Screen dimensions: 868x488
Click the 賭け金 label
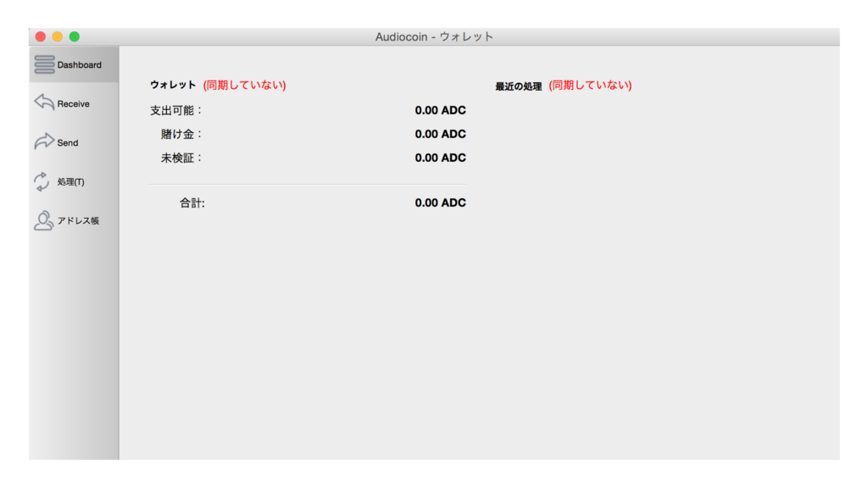pos(181,134)
